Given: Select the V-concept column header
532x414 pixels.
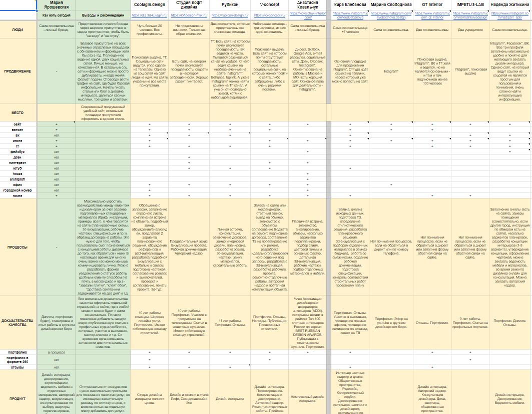Looking at the screenshot, I should pos(269,4).
